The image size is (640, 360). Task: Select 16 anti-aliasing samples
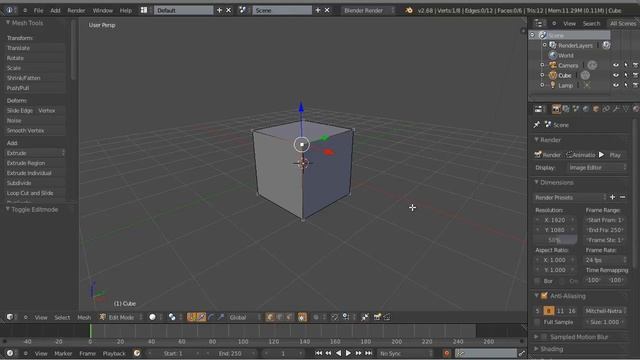pos(572,311)
